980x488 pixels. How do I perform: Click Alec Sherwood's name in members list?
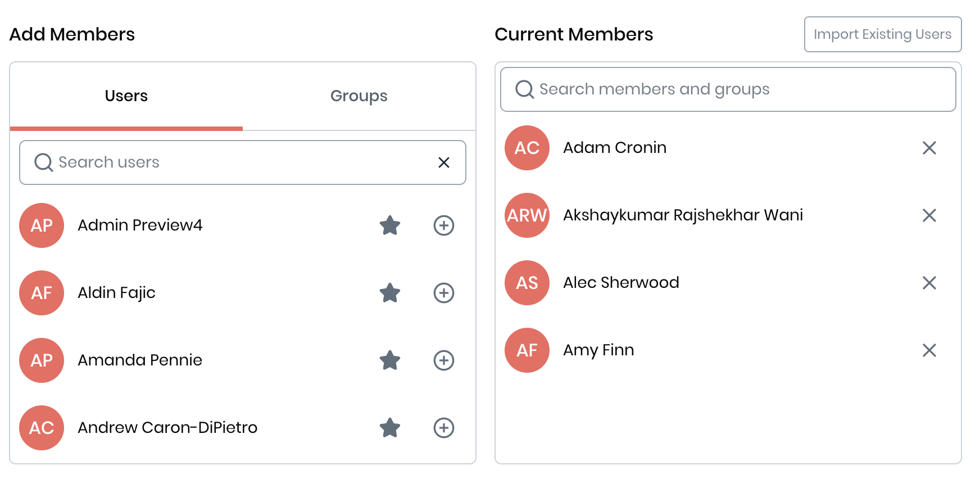[x=621, y=283]
